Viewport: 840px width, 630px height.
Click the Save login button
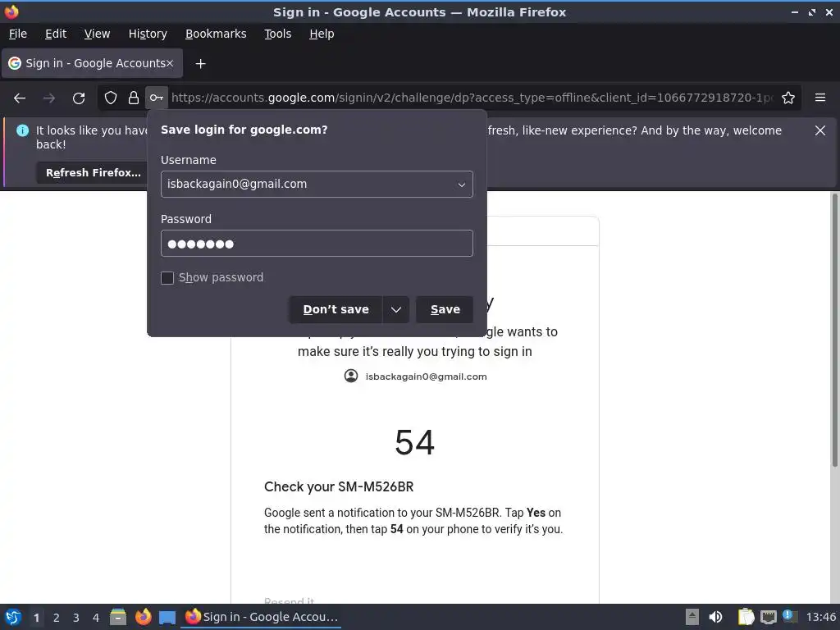445,309
